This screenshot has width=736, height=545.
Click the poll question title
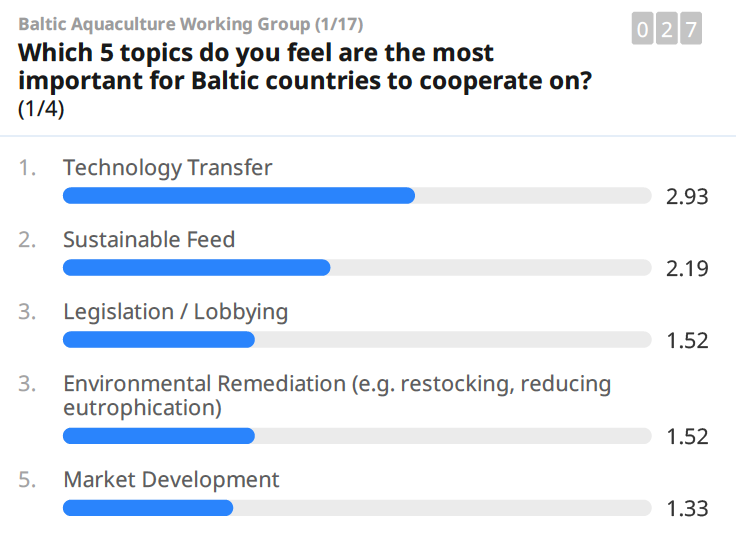(305, 66)
